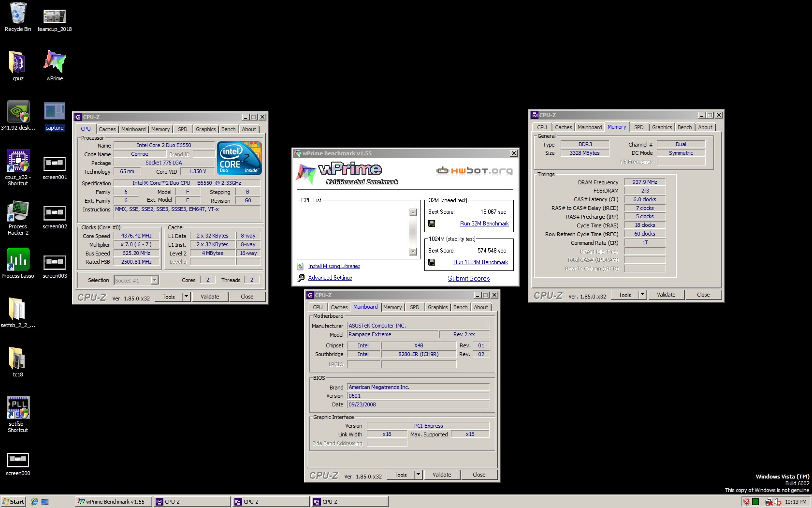Open Bench tab in left CPU-Z window
Viewport: 812px width, 508px height.
pyautogui.click(x=229, y=129)
